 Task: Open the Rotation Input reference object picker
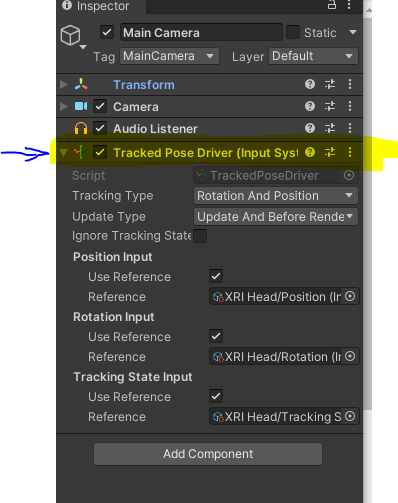click(350, 356)
